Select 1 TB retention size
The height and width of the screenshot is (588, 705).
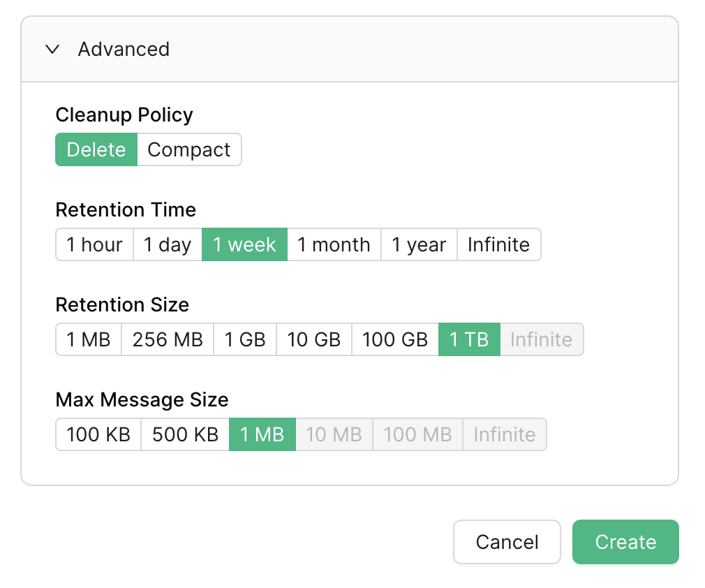point(469,339)
